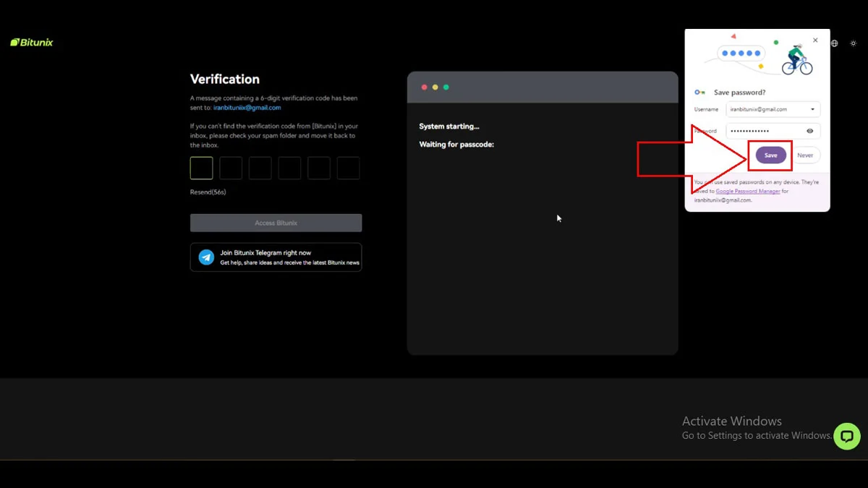Click the Telegram icon in the banner
868x488 pixels.
pos(206,257)
